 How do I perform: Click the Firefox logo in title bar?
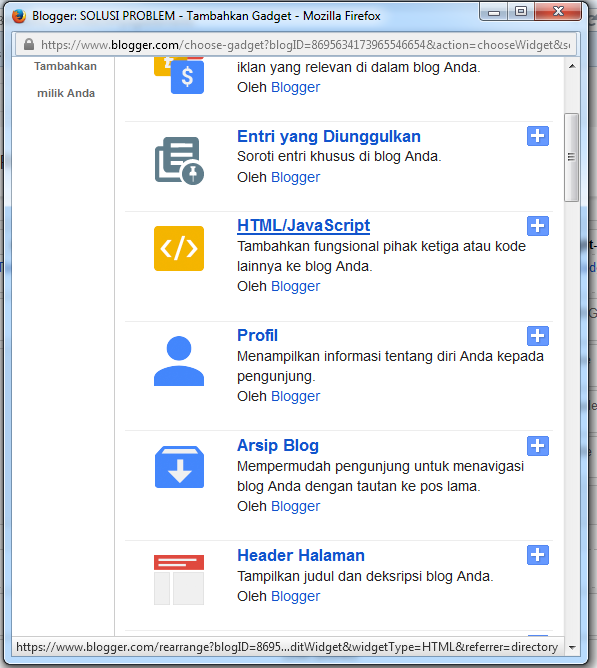click(19, 16)
